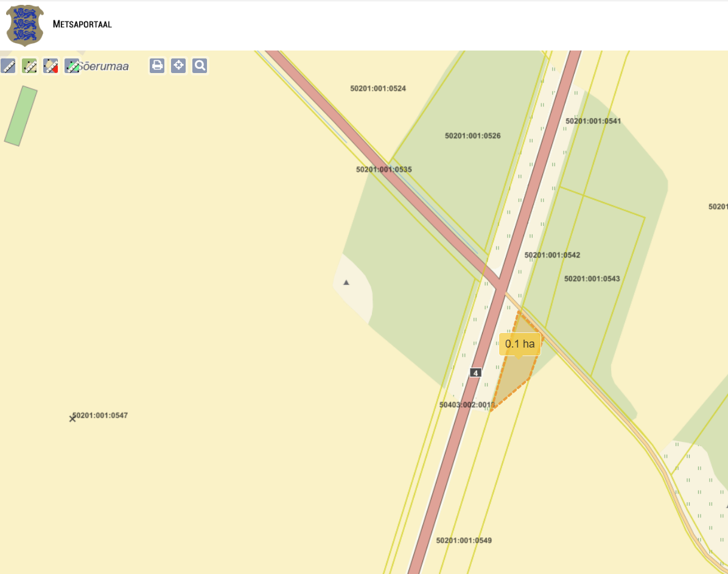The image size is (728, 574).
Task: Select measure tool with red corner
Action: click(x=51, y=66)
